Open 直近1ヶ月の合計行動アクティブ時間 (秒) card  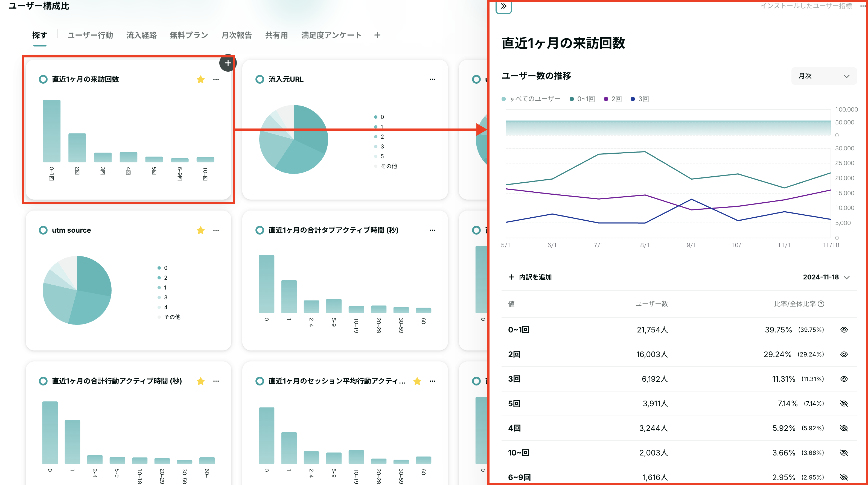[x=117, y=381]
